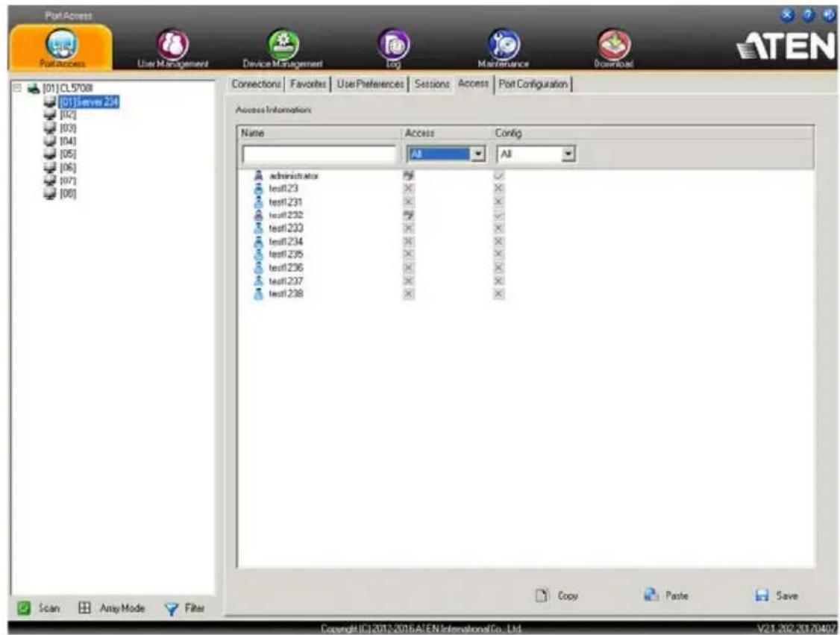Viewport: 840px width, 635px height.
Task: Click user icon beside test1236
Action: (258, 267)
